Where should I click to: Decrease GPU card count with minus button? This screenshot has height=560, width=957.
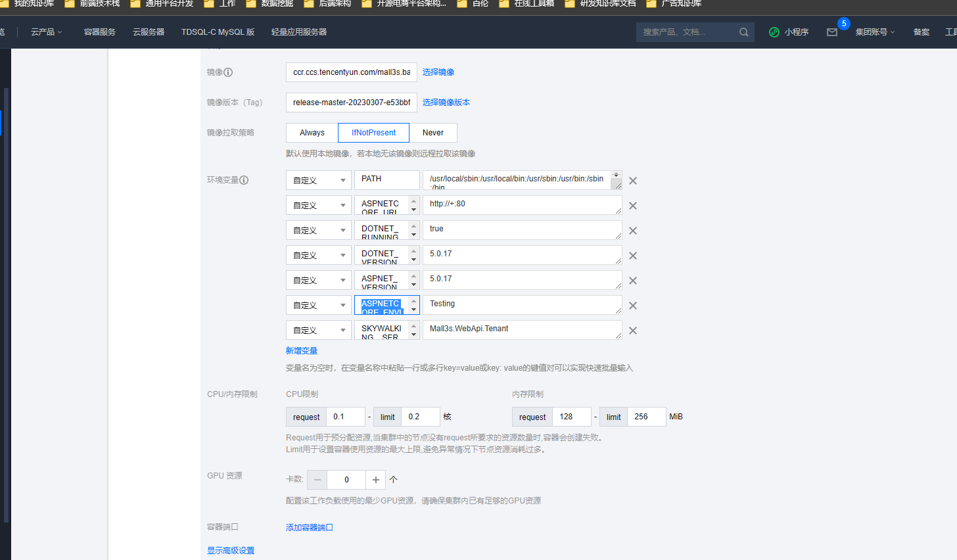(317, 480)
